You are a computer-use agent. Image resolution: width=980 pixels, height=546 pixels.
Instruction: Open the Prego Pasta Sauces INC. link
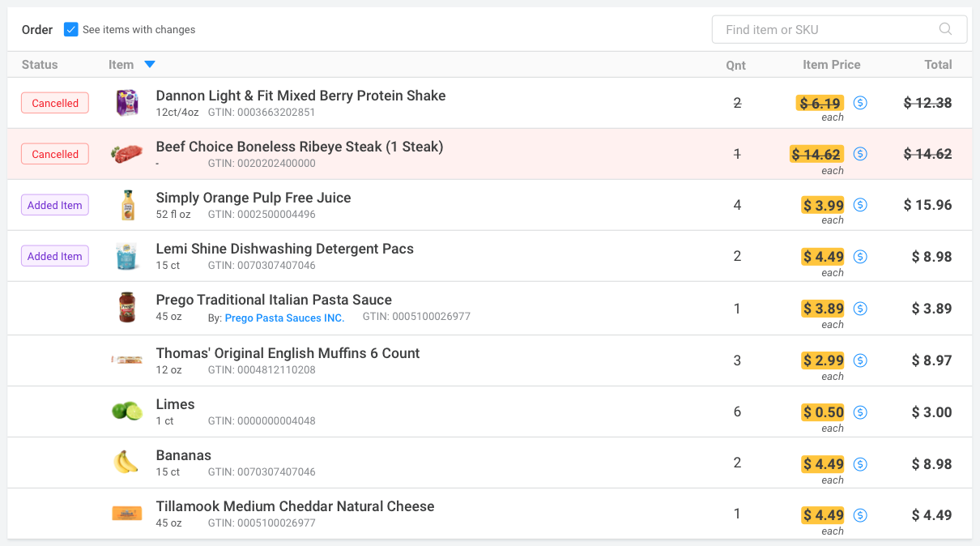click(284, 318)
